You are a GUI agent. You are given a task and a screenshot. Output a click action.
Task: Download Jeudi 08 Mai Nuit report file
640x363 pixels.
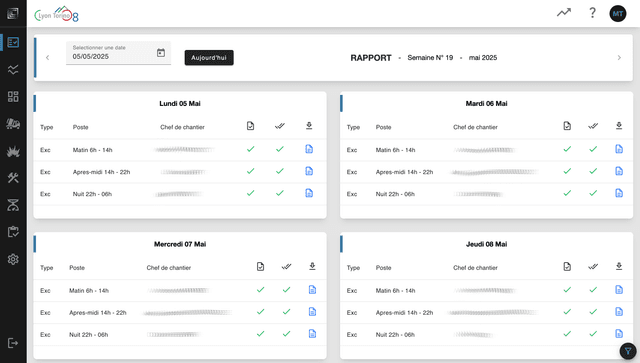click(619, 334)
